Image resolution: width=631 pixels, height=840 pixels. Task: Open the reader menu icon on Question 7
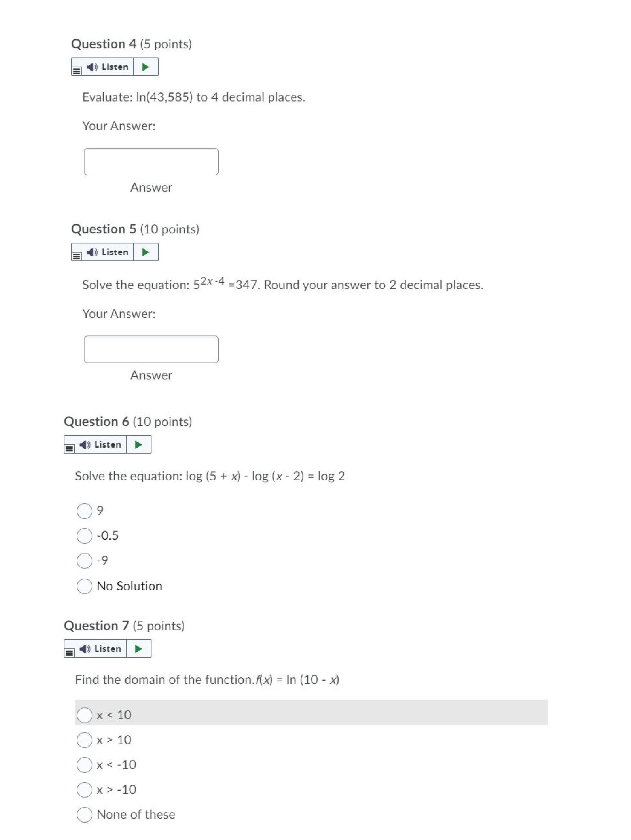[69, 653]
